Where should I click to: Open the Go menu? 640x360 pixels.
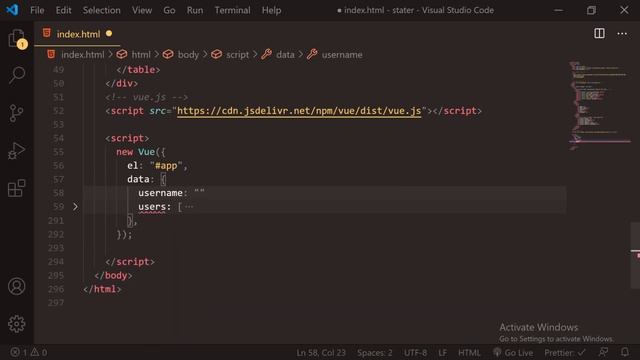tap(169, 10)
